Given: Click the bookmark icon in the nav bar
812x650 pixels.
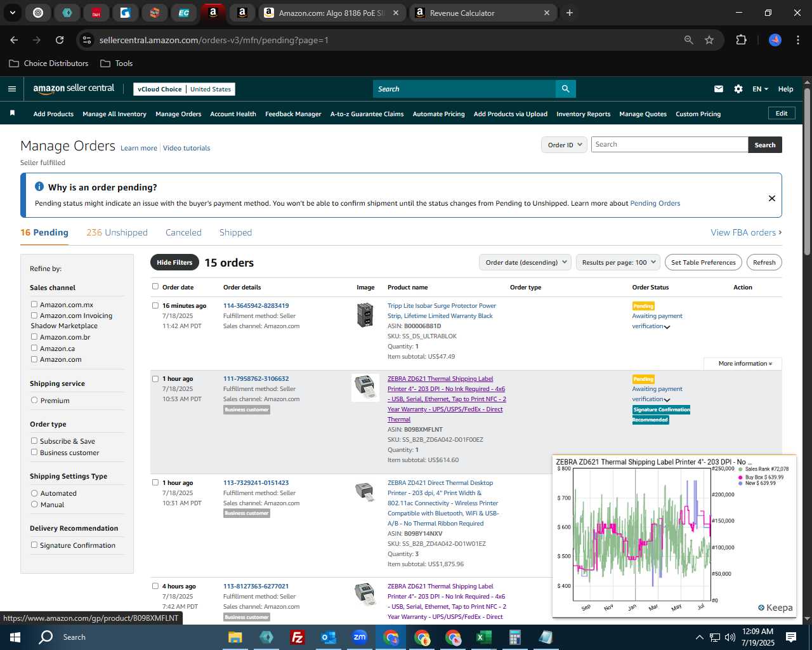Looking at the screenshot, I should pyautogui.click(x=12, y=113).
